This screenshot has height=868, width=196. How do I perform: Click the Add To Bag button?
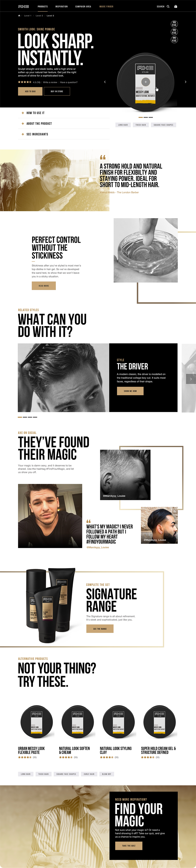tap(30, 91)
